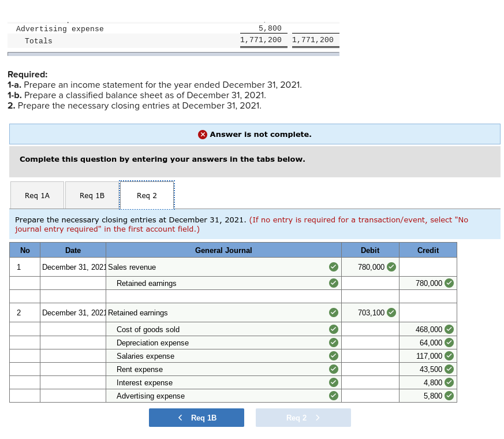Open the account selector showing Interest expense
This screenshot has width=504, height=439.
[x=219, y=382]
